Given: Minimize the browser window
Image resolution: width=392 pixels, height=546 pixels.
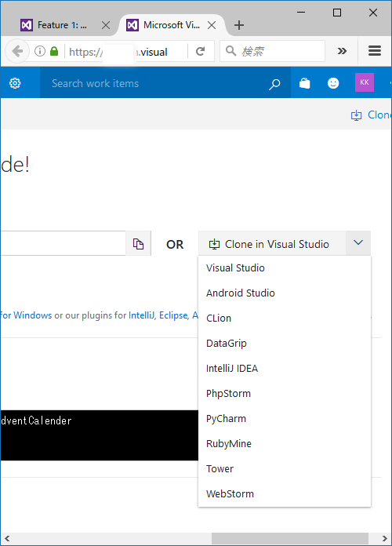Looking at the screenshot, I should click(301, 13).
